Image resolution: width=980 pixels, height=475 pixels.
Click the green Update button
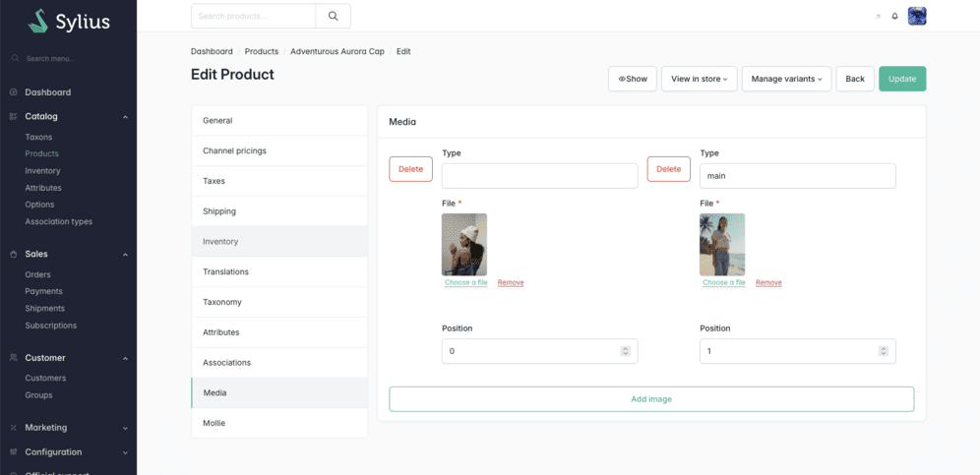tap(902, 79)
